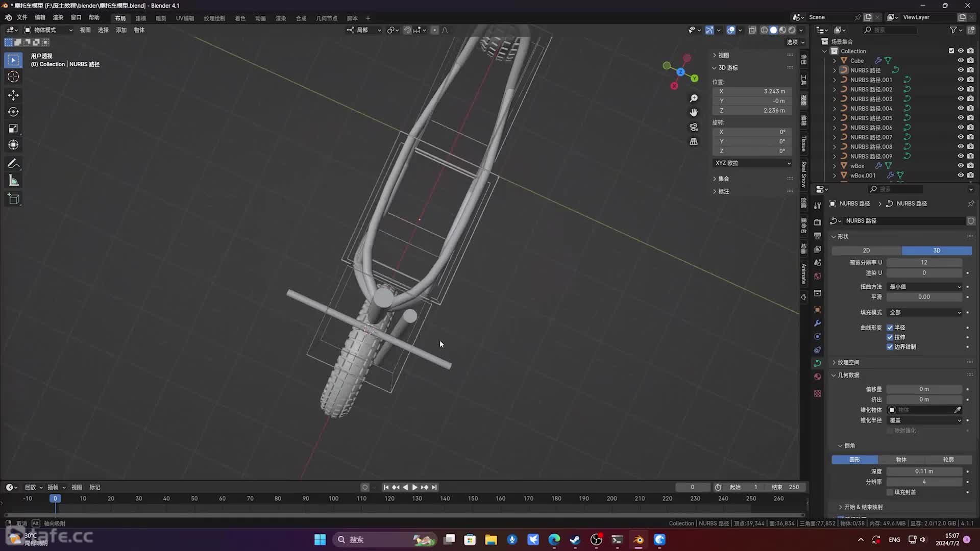Image resolution: width=980 pixels, height=551 pixels.
Task: Open the 文件 menu
Action: click(x=22, y=17)
